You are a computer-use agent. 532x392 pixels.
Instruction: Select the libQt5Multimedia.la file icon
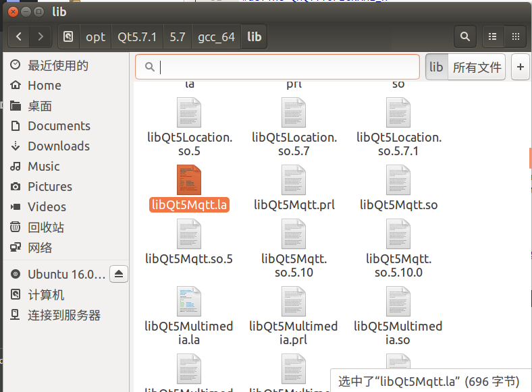tap(189, 302)
